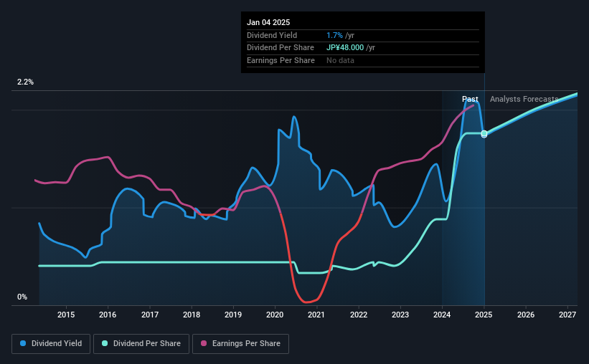Click the 2026 x-axis label
The height and width of the screenshot is (364, 589).
tap(526, 315)
